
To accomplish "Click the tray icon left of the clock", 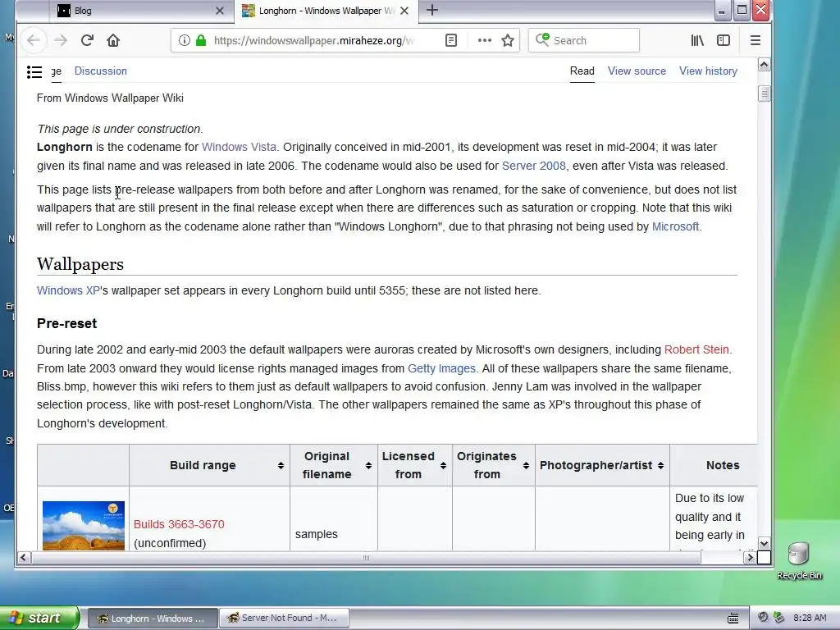I will click(x=778, y=618).
